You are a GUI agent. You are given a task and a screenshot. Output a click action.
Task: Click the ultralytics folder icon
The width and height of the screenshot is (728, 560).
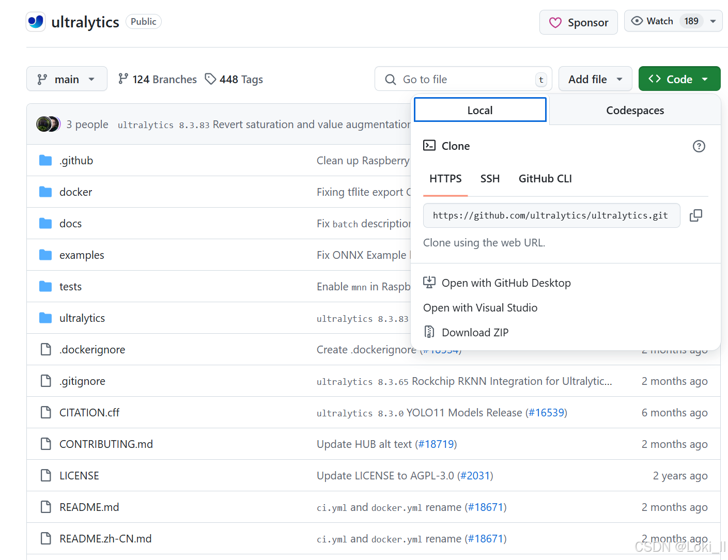(45, 318)
